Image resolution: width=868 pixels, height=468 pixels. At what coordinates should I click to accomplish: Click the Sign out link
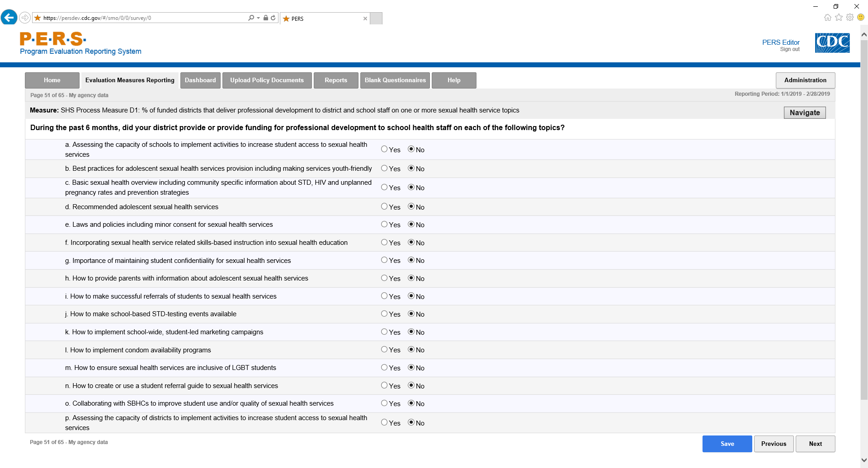[789, 50]
